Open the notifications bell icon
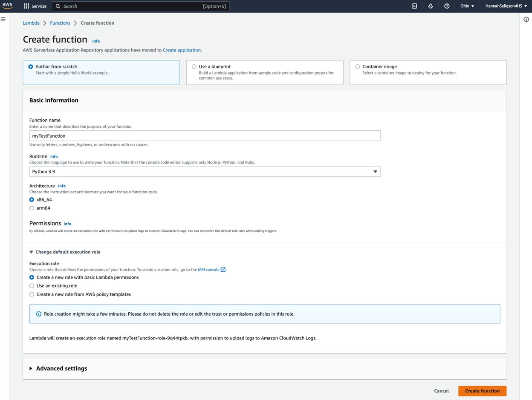The height and width of the screenshot is (400, 532). pyautogui.click(x=430, y=6)
